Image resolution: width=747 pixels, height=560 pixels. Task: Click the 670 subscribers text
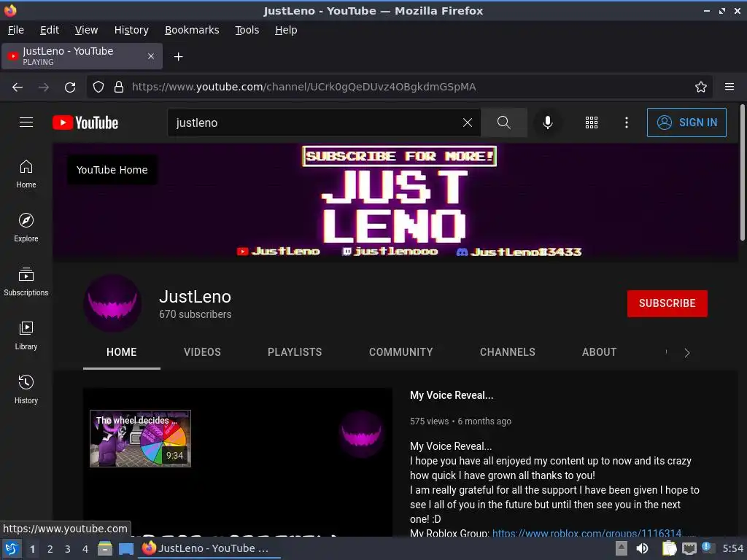(x=196, y=314)
